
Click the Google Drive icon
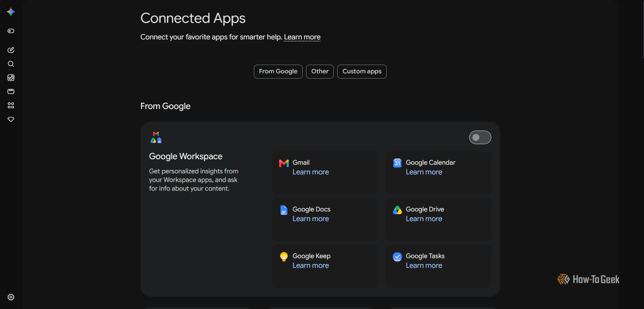point(397,210)
